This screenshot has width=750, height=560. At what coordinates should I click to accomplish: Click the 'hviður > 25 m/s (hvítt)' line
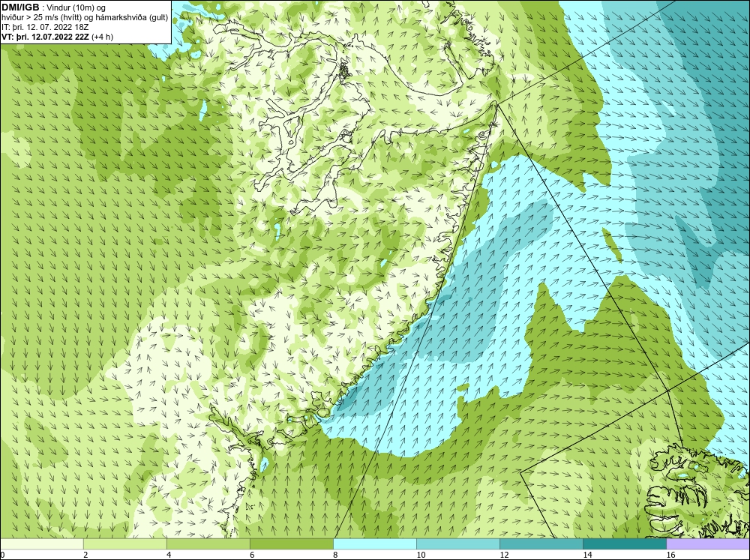pos(85,18)
